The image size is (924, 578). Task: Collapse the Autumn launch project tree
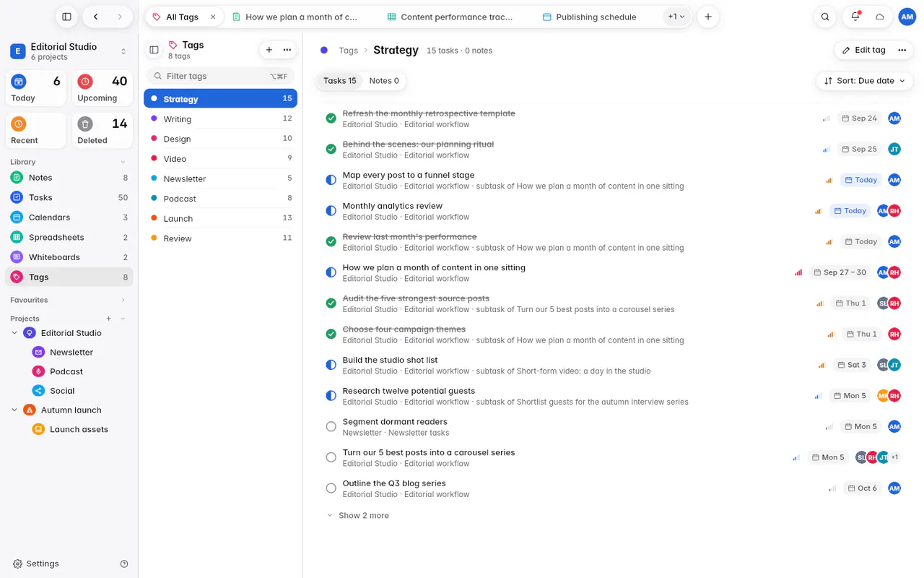(14, 410)
